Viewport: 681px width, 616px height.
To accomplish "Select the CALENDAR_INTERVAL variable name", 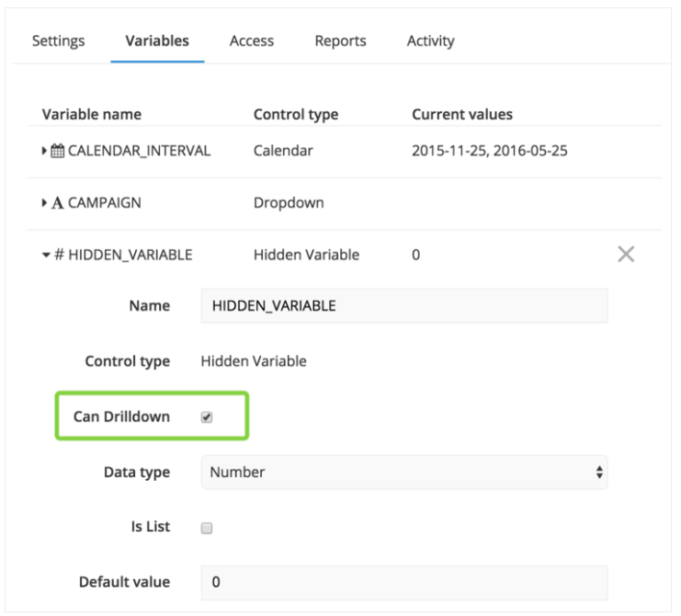I will pos(140,151).
